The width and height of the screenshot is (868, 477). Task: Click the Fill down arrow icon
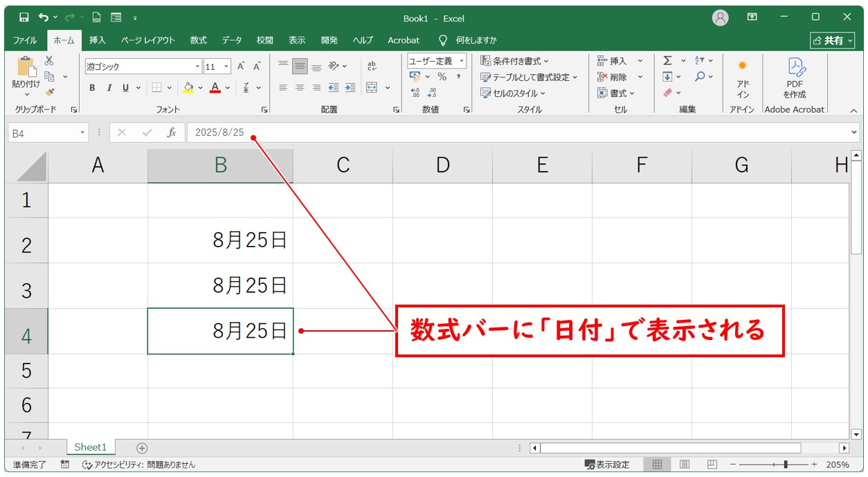667,77
